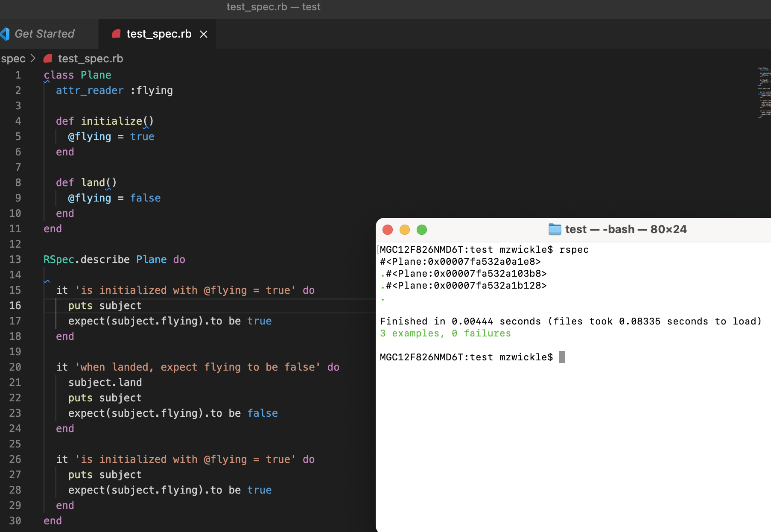Click the blue folder icon in Terminal's title bar
The image size is (771, 532).
(555, 229)
